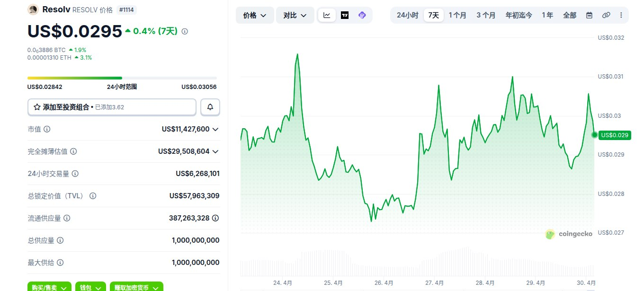Click the 0.00001310 ETH price text

tap(49, 58)
